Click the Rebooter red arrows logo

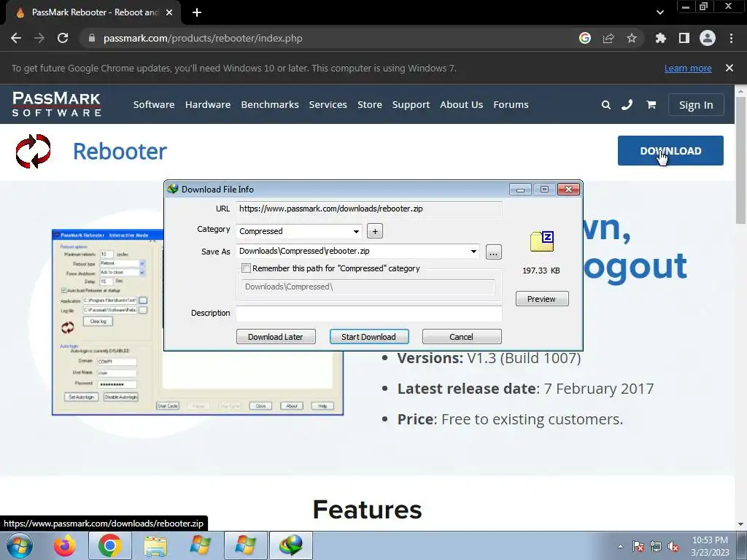click(x=33, y=151)
